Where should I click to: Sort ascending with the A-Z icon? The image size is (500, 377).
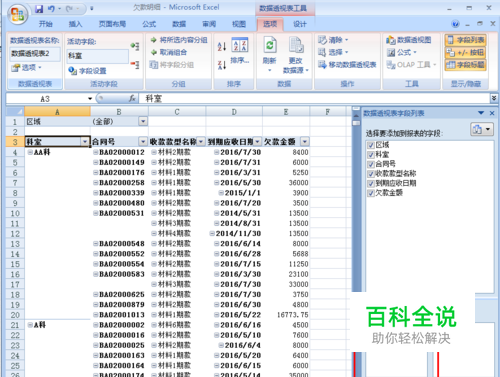coord(222,46)
